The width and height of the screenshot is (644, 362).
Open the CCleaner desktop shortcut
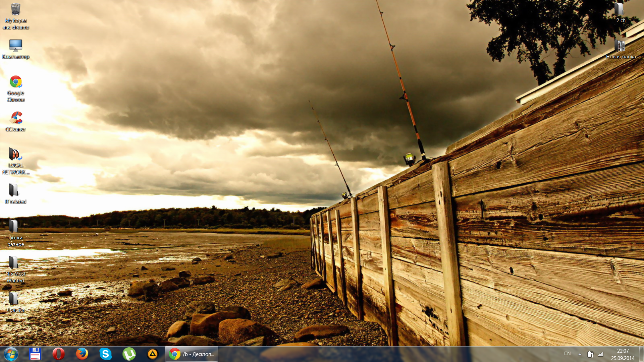click(x=15, y=118)
